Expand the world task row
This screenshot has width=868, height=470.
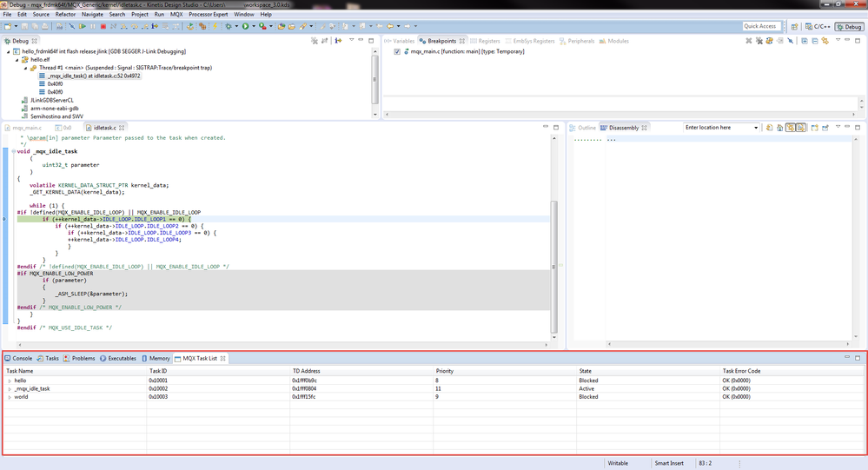click(10, 397)
